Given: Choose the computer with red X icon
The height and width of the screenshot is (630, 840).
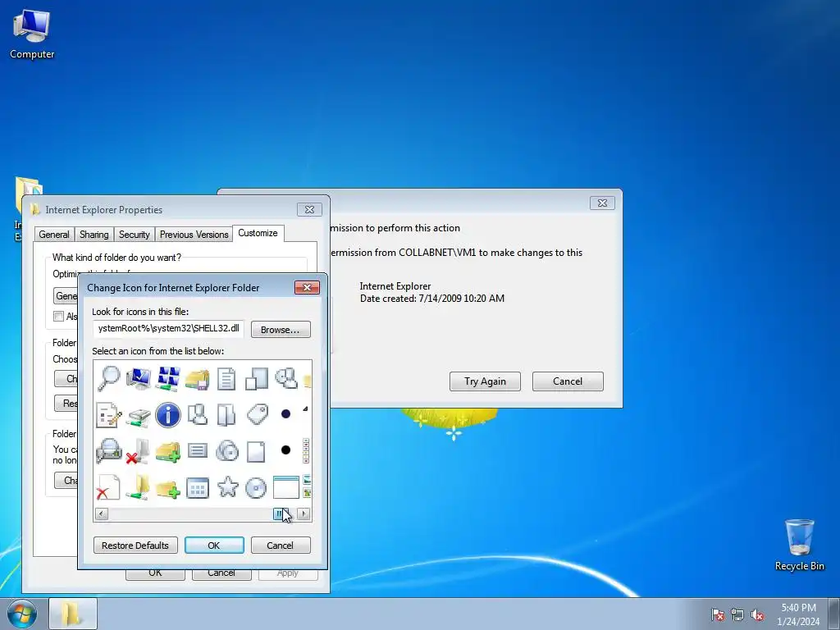Looking at the screenshot, I should click(x=138, y=451).
